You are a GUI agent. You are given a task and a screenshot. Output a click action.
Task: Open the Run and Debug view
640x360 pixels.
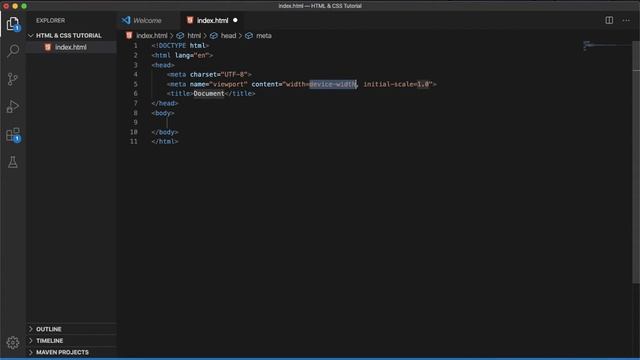point(13,107)
